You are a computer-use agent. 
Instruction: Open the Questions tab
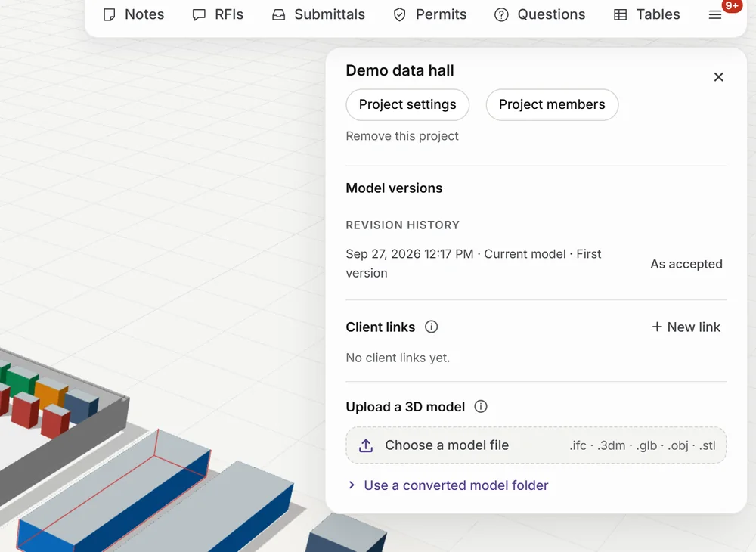click(540, 14)
